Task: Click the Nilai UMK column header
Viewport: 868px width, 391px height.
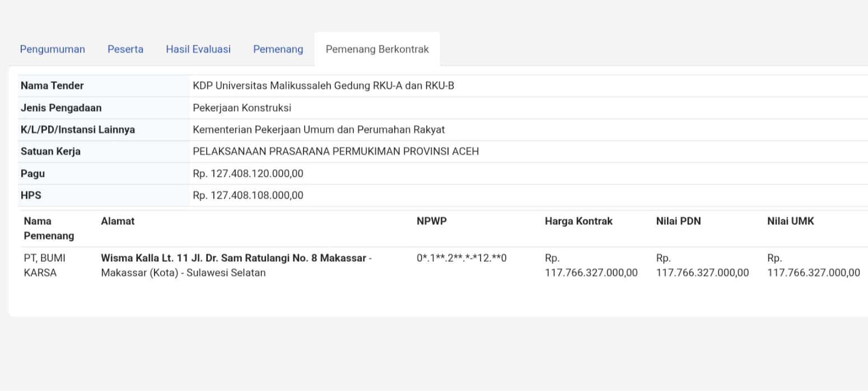Action: pos(791,221)
